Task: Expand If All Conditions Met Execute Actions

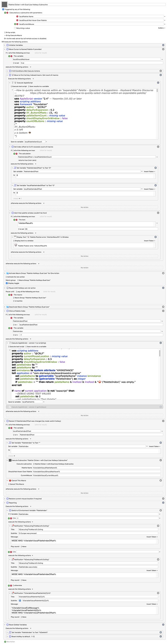Action: (7, 71)
